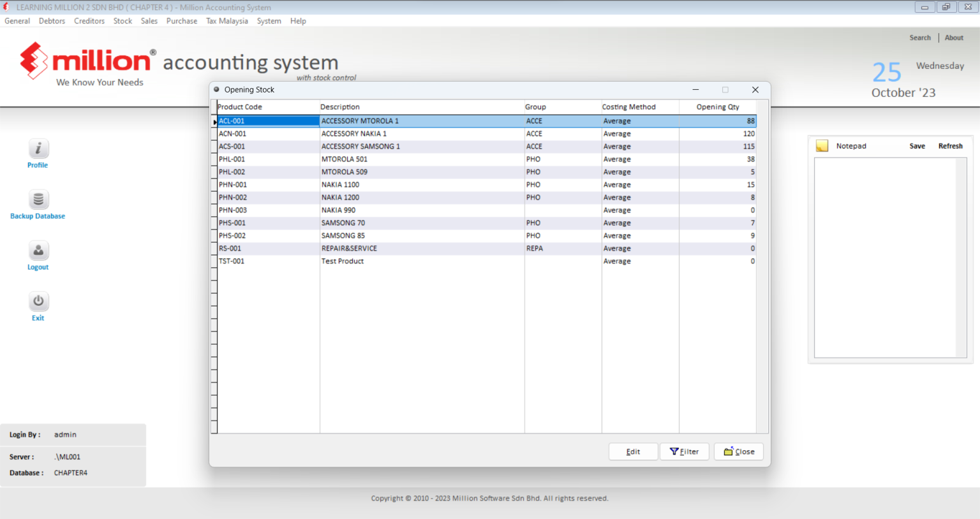This screenshot has height=519, width=980.
Task: Open the Profile icon
Action: click(x=38, y=149)
